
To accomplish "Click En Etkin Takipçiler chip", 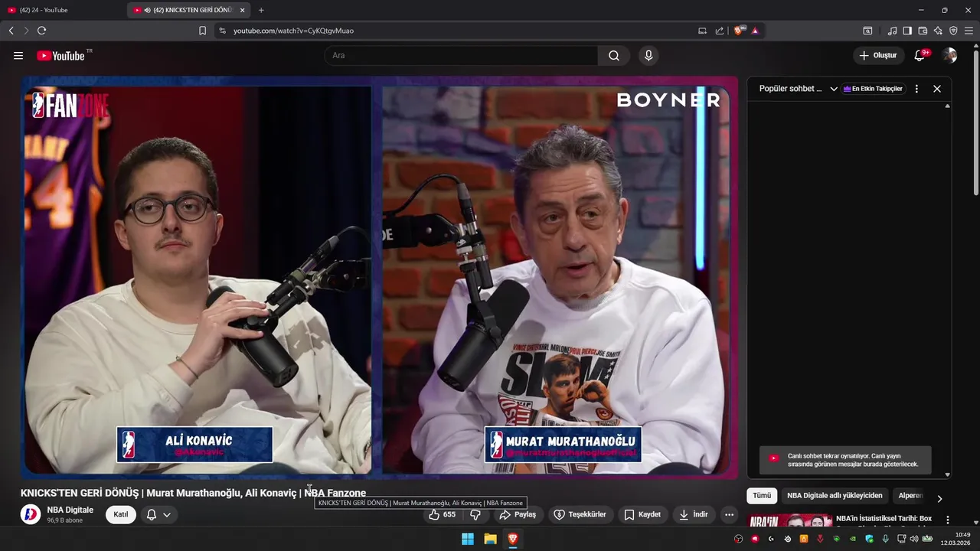I will (873, 89).
